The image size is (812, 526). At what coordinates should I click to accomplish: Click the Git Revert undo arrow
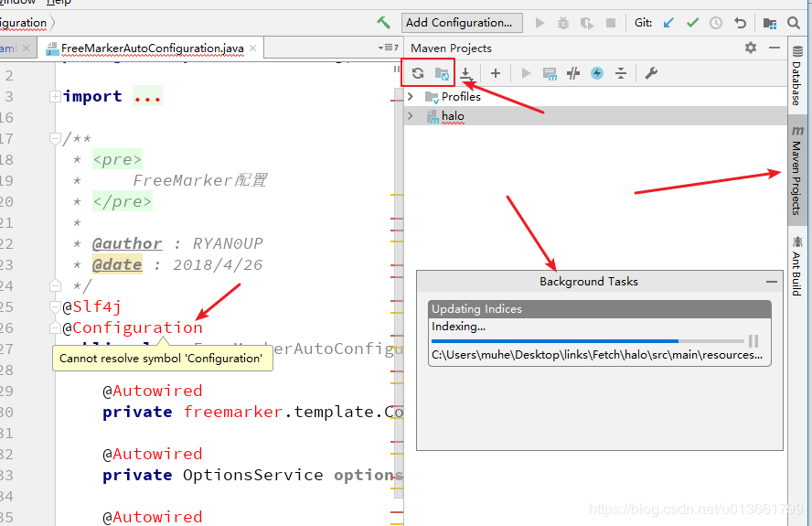pyautogui.click(x=740, y=23)
